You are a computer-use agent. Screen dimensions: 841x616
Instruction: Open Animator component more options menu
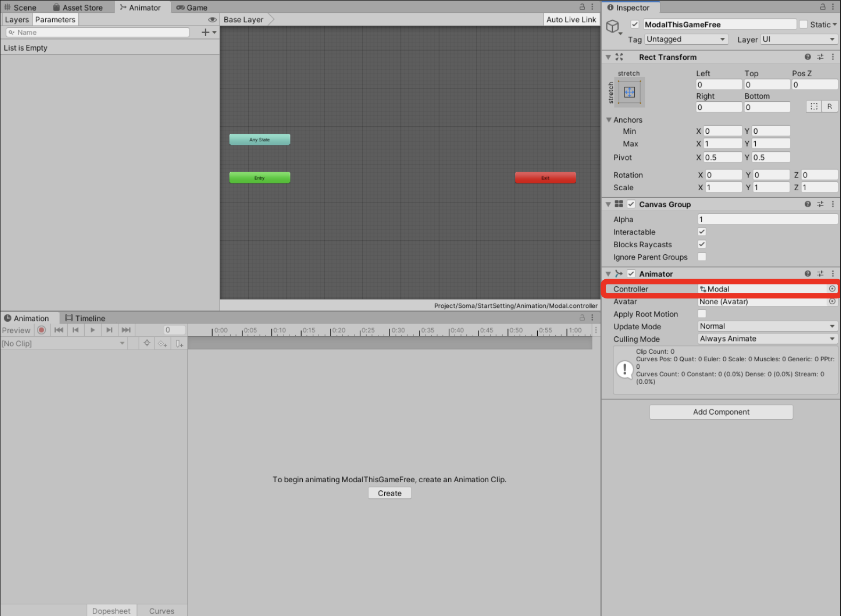(833, 273)
